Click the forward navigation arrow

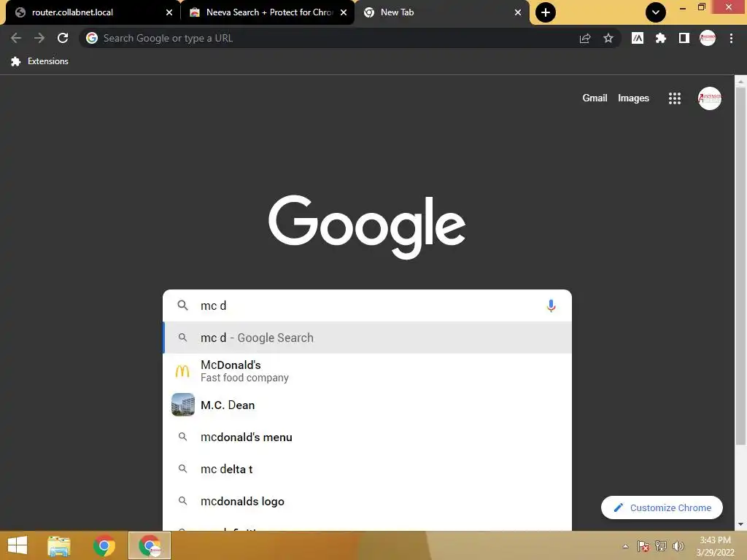(39, 38)
